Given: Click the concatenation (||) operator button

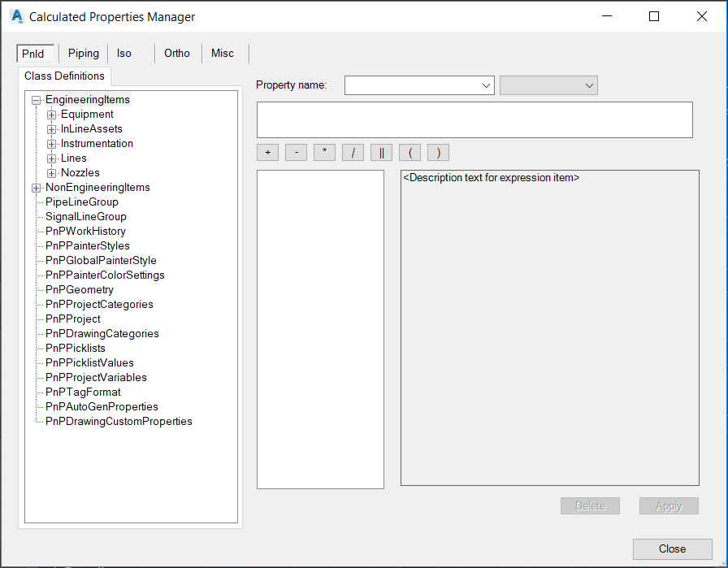Looking at the screenshot, I should click(x=381, y=152).
